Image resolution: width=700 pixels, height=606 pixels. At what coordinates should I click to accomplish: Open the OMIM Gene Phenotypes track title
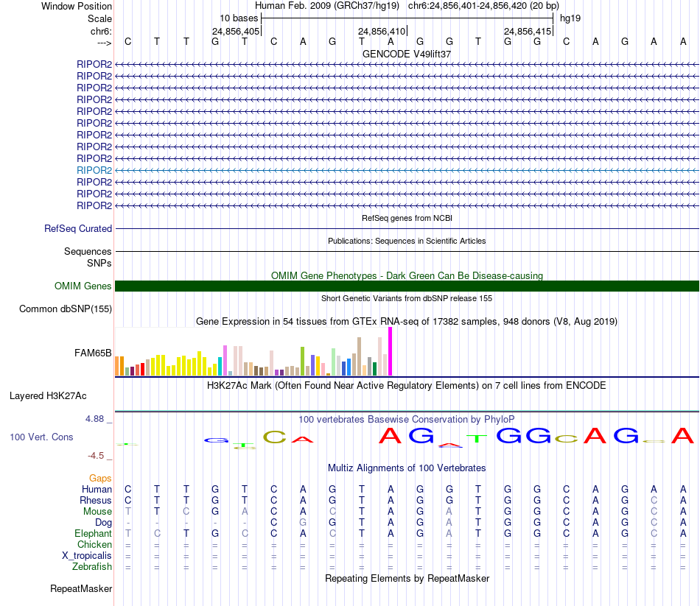click(x=407, y=276)
